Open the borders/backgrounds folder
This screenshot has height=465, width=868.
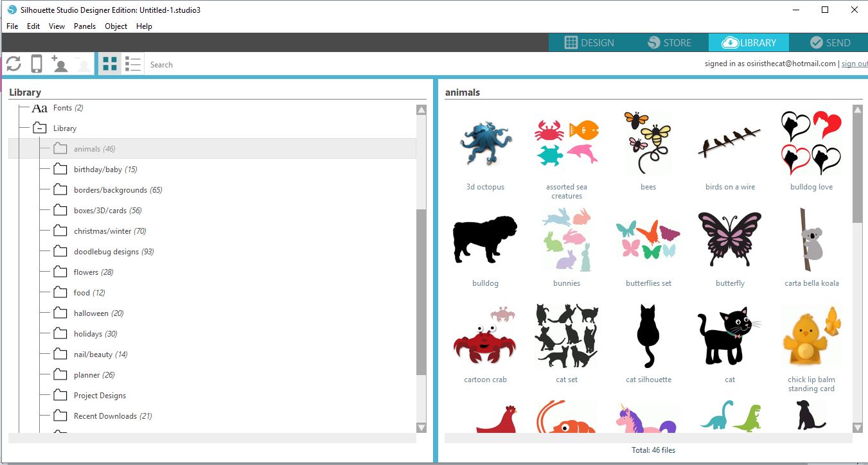118,190
